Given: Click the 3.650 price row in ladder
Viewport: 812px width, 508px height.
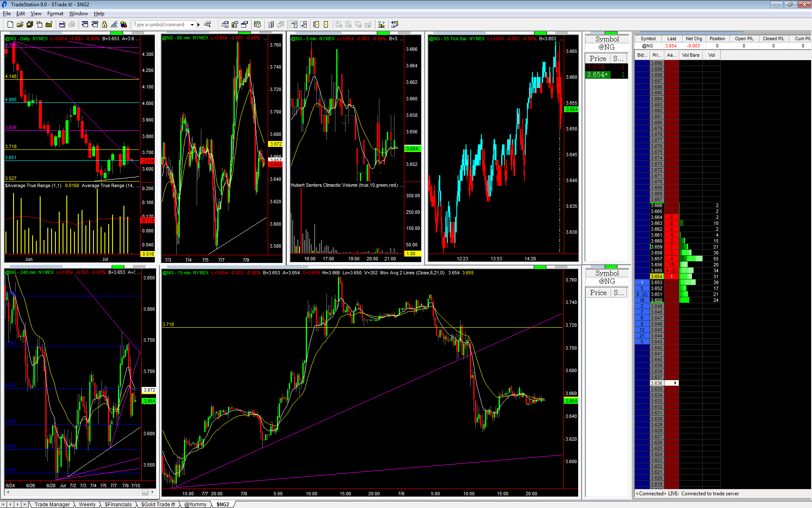Looking at the screenshot, I should coord(656,300).
